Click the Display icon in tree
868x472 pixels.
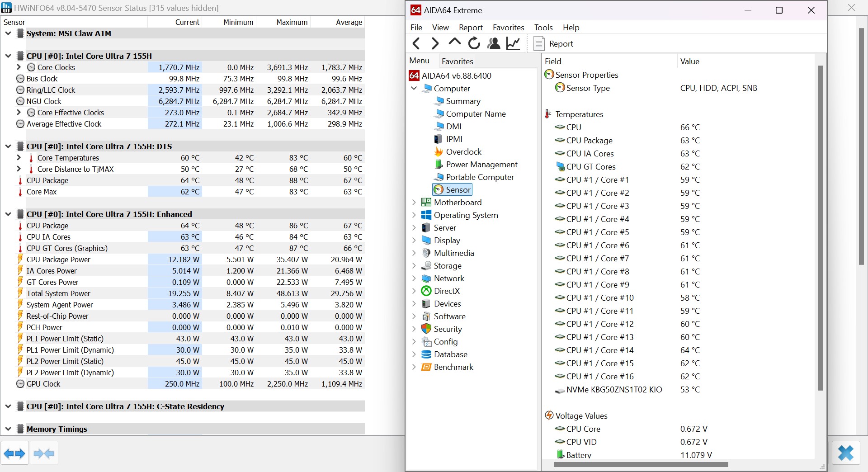point(426,240)
